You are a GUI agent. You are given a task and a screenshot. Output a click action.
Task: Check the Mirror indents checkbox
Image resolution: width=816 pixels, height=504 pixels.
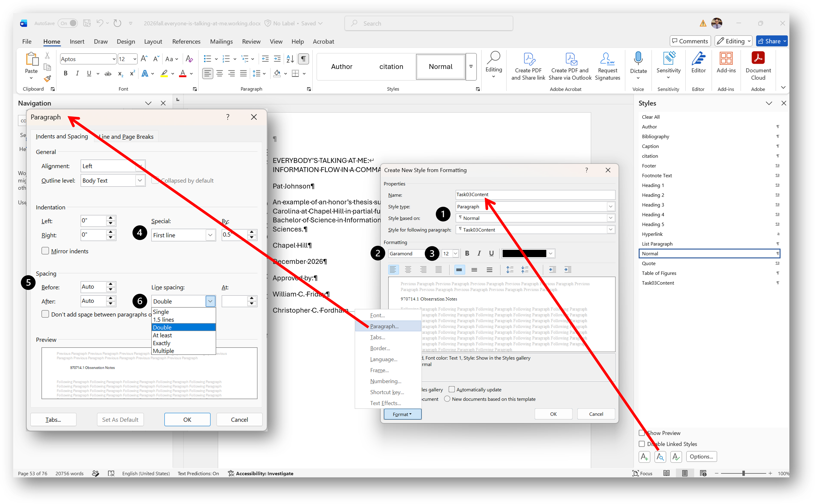(45, 251)
